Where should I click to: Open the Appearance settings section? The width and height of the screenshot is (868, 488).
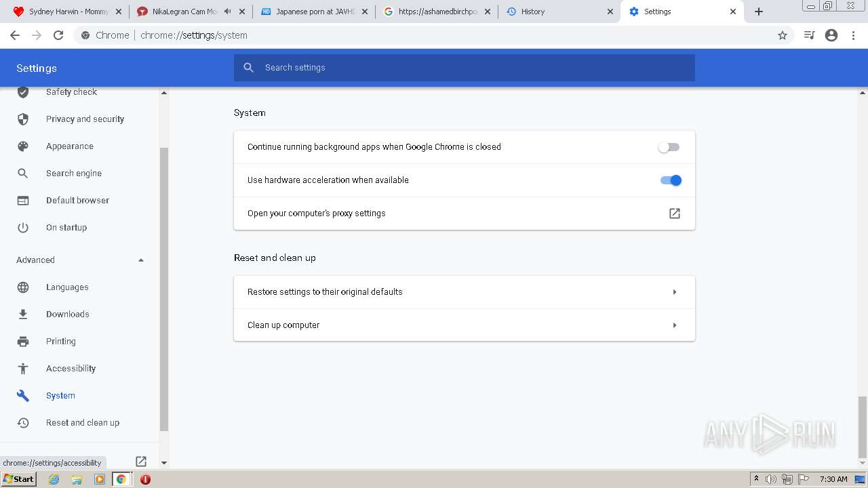click(70, 146)
